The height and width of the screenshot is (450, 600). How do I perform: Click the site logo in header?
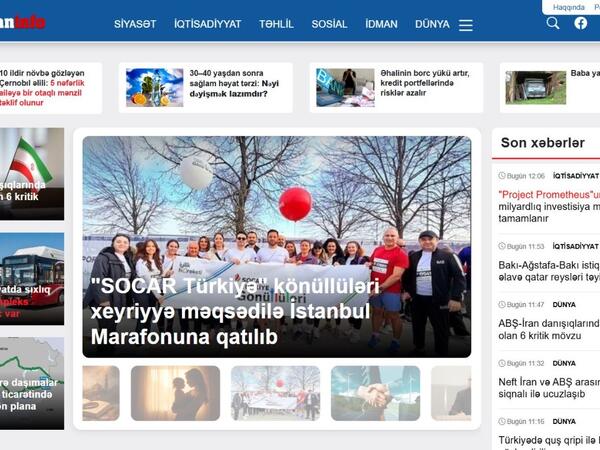(23, 23)
